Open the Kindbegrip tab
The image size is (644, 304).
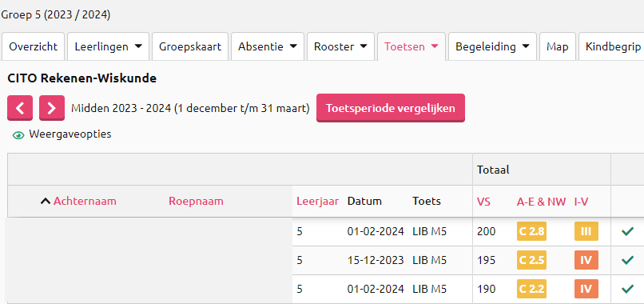613,46
